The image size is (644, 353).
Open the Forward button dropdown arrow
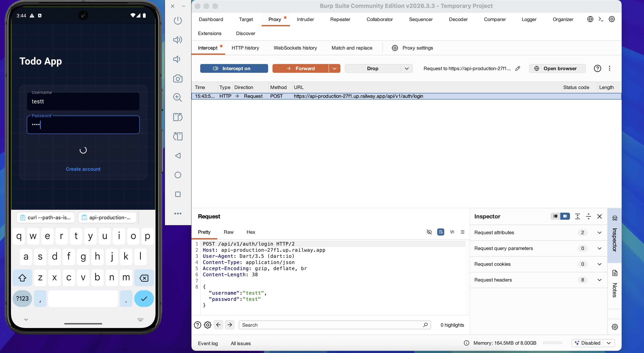click(x=334, y=68)
